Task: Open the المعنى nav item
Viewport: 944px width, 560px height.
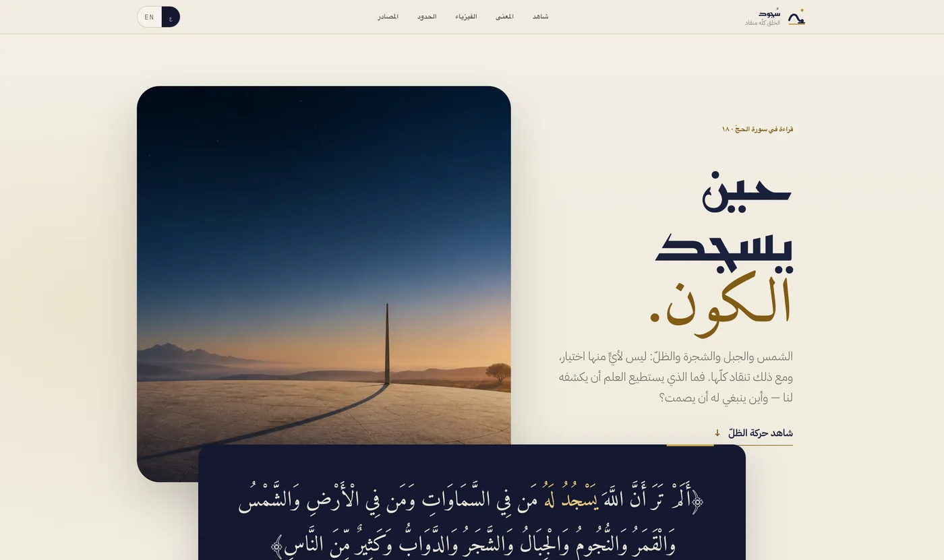Action: (x=504, y=17)
